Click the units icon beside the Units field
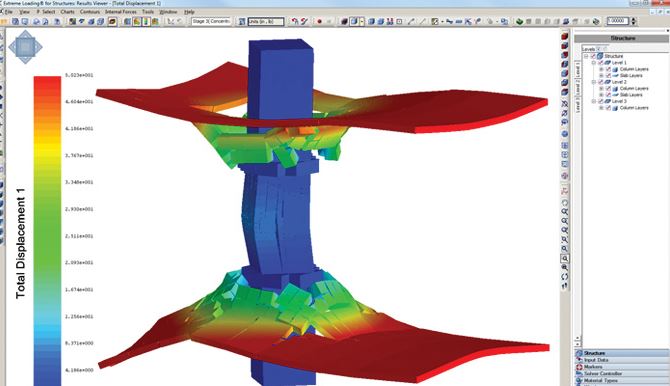The width and height of the screenshot is (670, 386). tap(242, 21)
